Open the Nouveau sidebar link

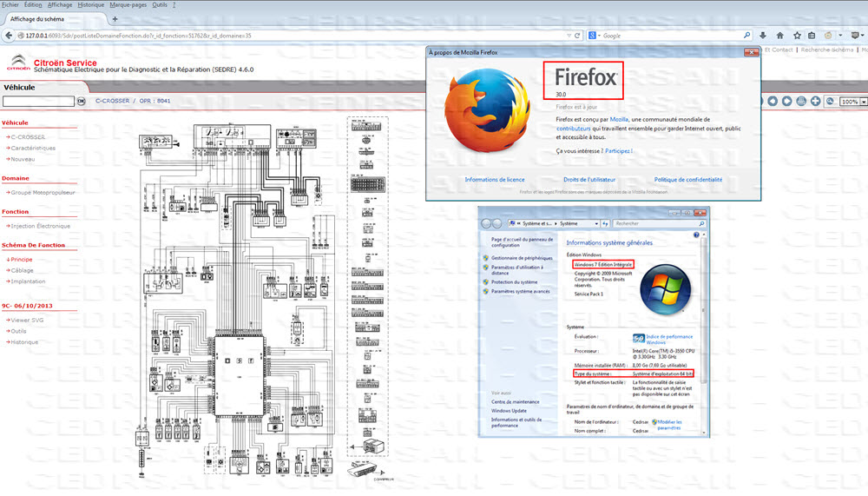coord(23,159)
